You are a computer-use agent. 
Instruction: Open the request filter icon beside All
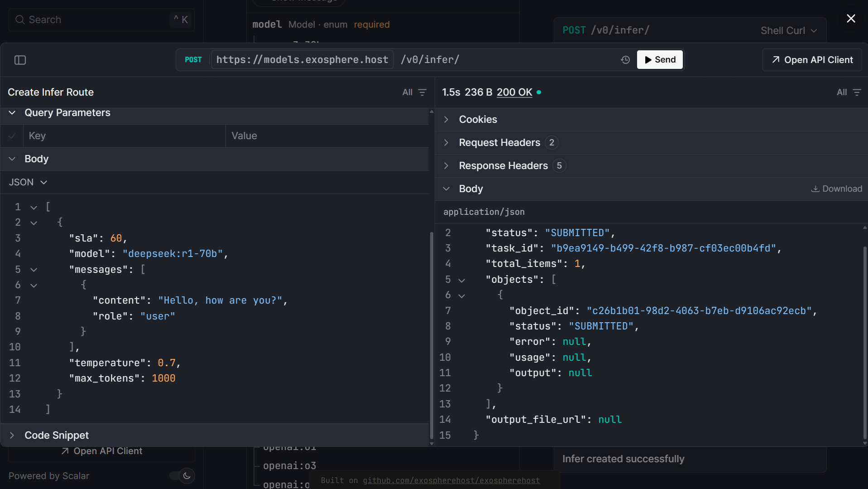(x=422, y=92)
